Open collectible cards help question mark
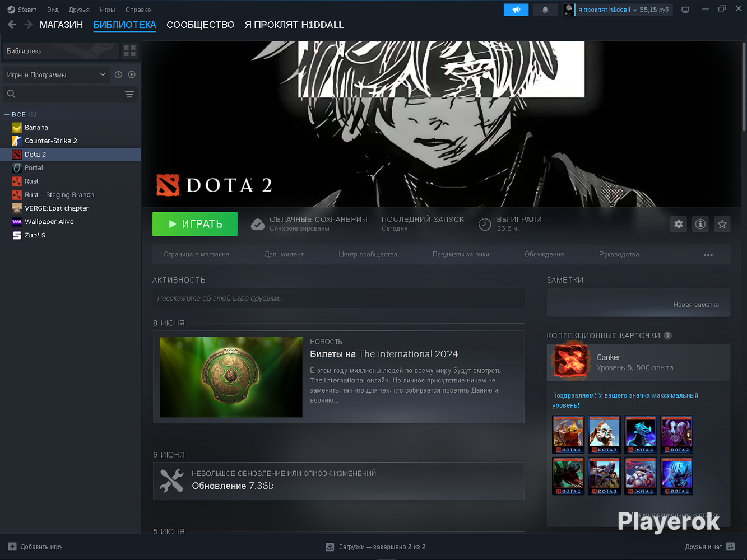The height and width of the screenshot is (560, 747). point(667,335)
